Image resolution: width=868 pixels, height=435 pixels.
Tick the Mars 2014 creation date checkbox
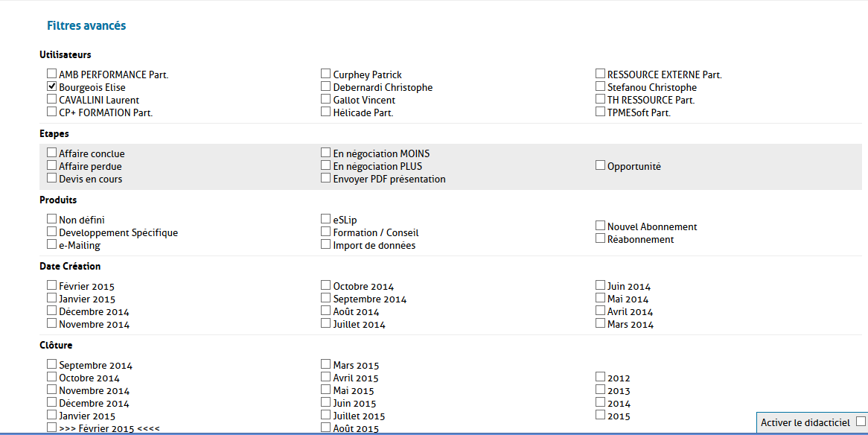pyautogui.click(x=600, y=323)
